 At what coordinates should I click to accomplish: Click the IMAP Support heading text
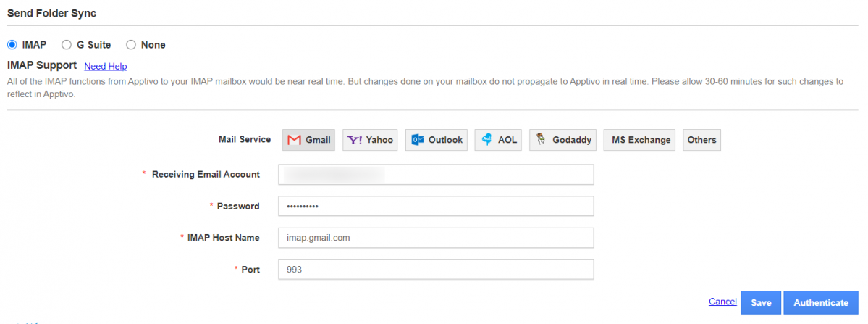tap(41, 65)
